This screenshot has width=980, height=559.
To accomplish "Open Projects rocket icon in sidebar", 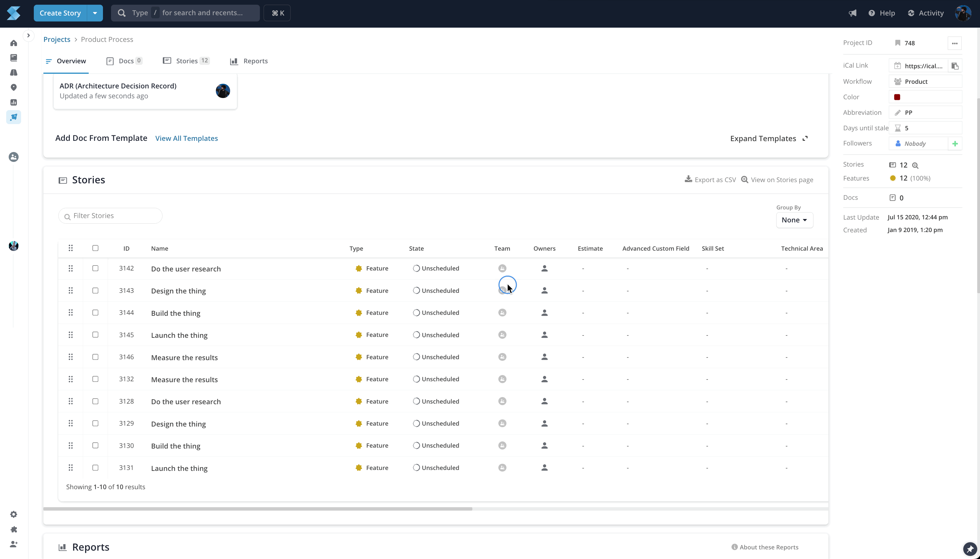I will [13, 117].
